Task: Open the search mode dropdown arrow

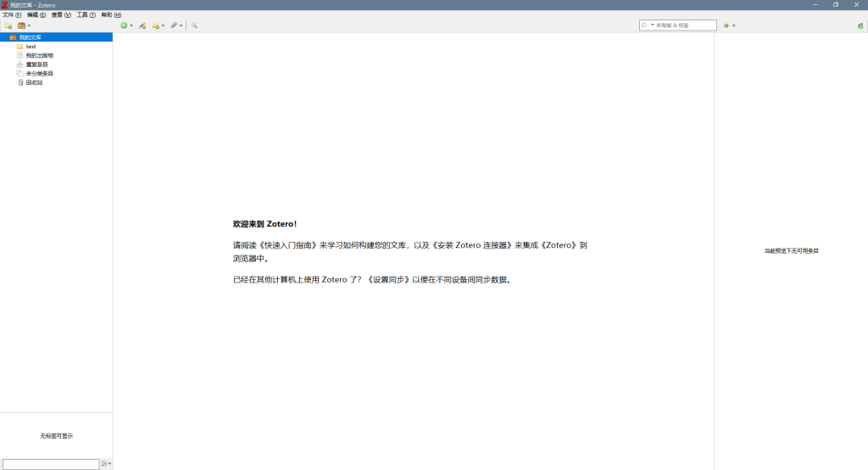Action: [x=653, y=25]
